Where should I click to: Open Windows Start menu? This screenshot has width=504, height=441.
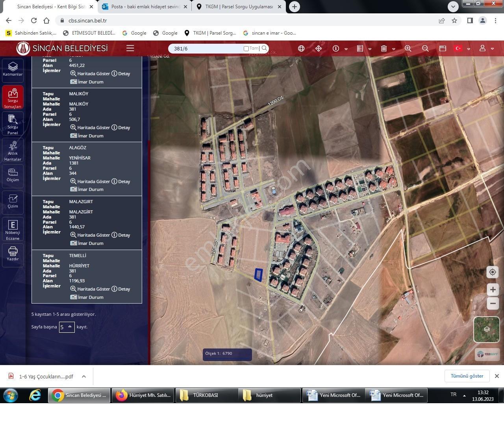pos(11,395)
